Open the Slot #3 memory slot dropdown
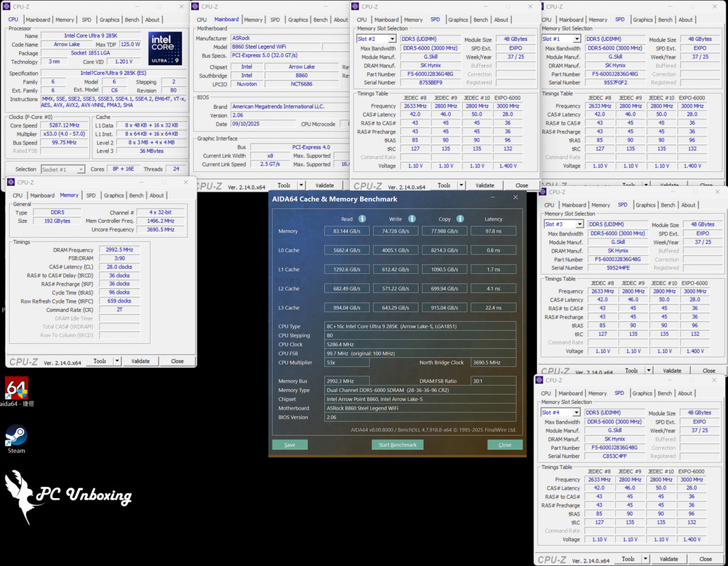The image size is (728, 566). click(x=579, y=224)
